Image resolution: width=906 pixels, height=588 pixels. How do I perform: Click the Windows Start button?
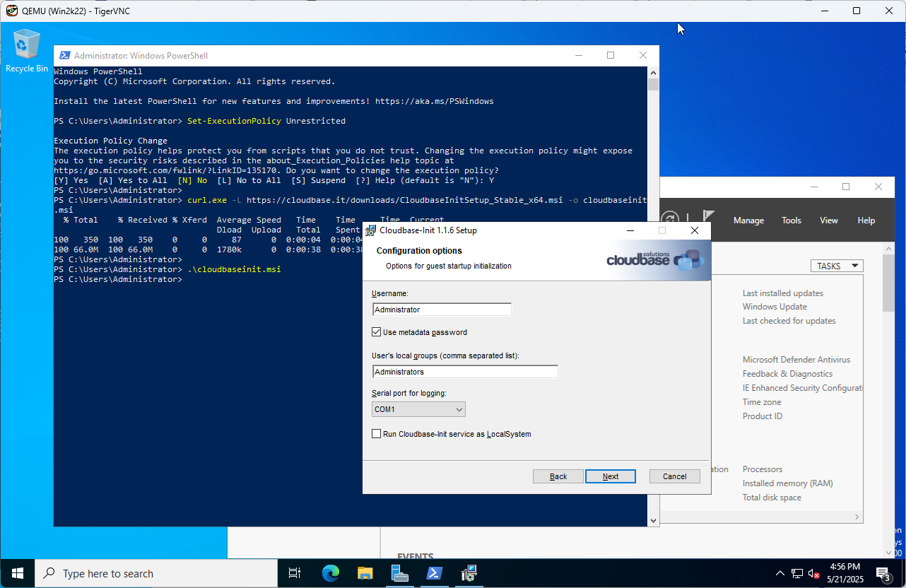[x=17, y=573]
